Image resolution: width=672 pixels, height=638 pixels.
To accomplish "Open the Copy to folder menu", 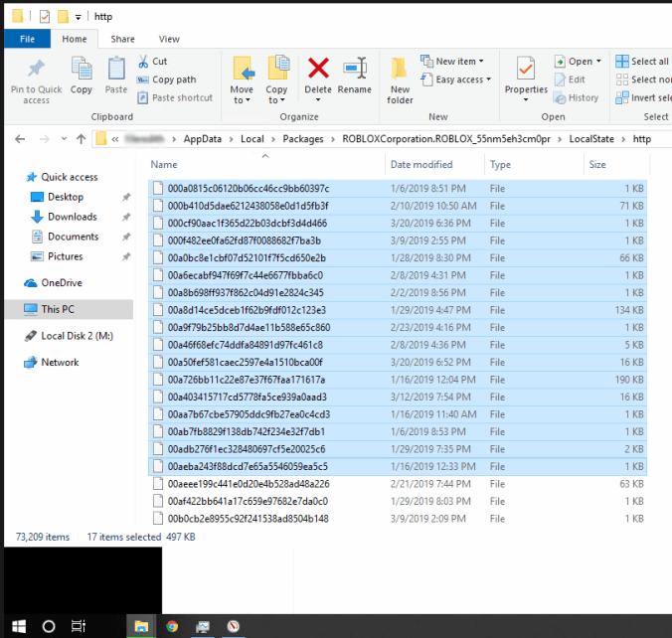I will [276, 80].
